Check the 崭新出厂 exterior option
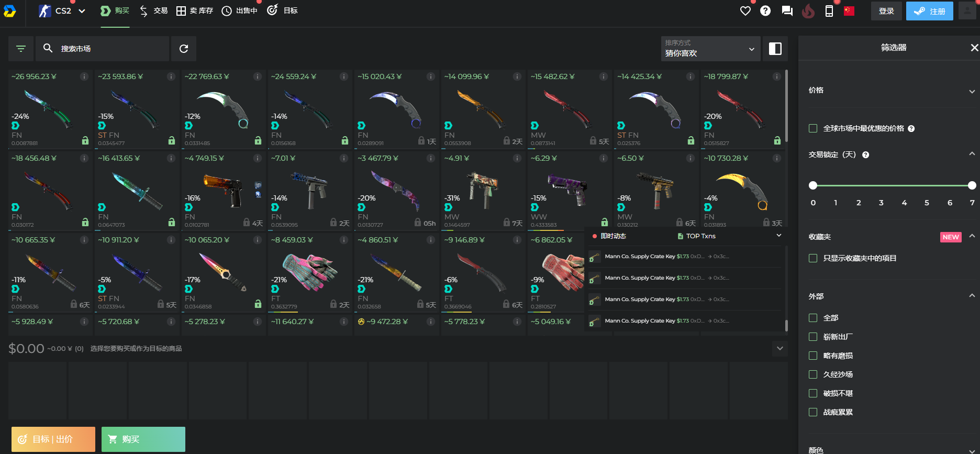 tap(813, 337)
